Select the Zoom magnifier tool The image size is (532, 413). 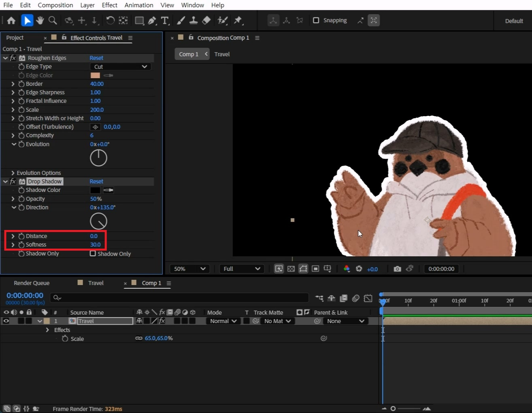52,20
